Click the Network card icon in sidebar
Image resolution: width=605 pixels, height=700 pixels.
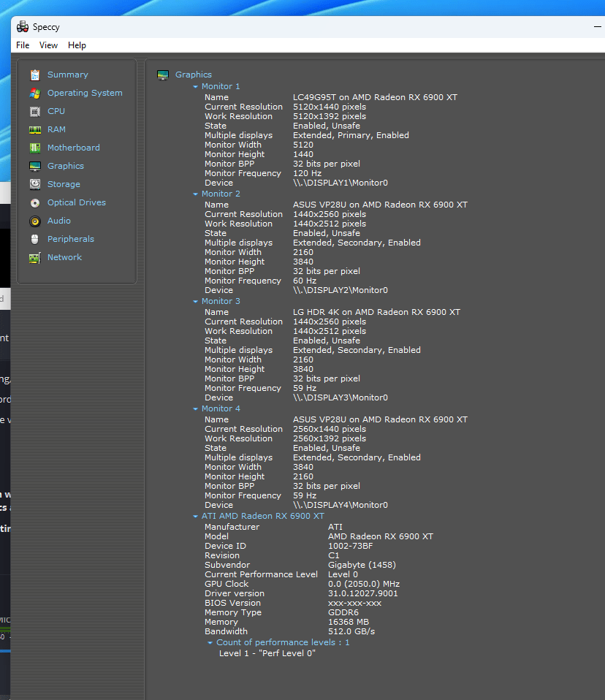(35, 258)
